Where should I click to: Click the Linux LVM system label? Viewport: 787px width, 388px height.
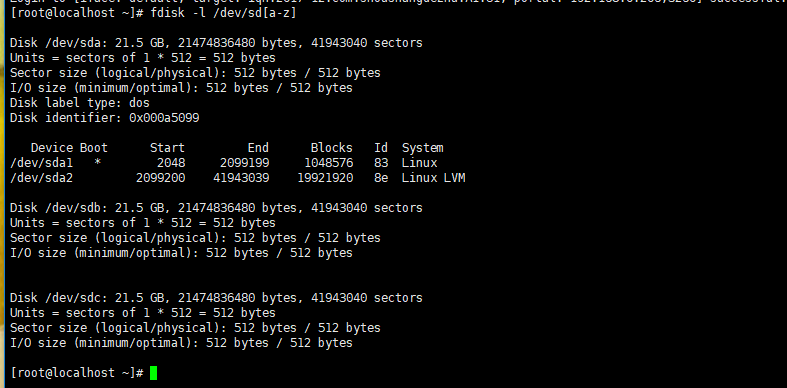coord(433,178)
